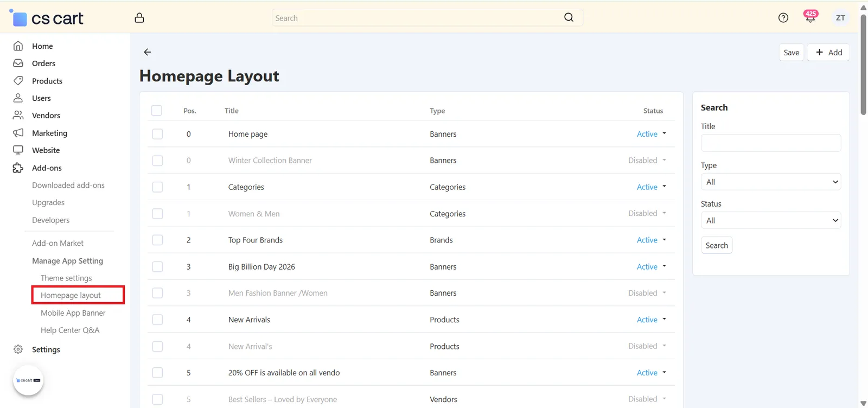Tick the select-all checkbox in table header
Viewport: 868px width, 408px height.
click(x=157, y=111)
